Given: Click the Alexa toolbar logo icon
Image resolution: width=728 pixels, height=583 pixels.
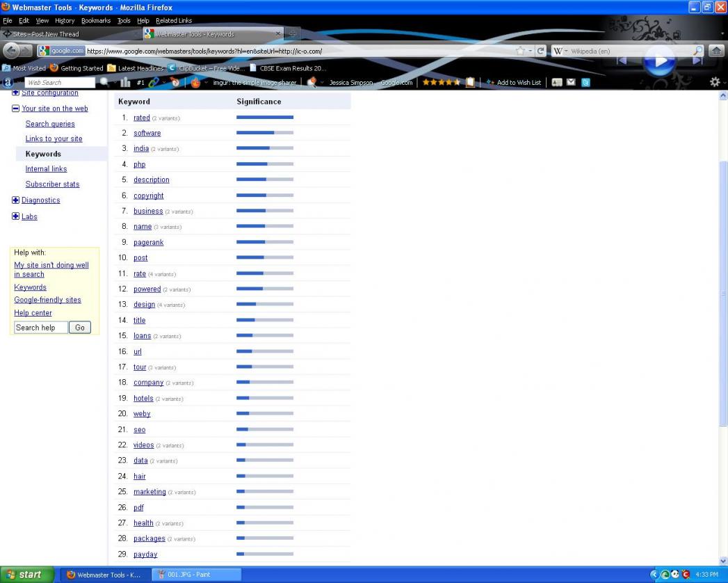Looking at the screenshot, I should [8, 82].
